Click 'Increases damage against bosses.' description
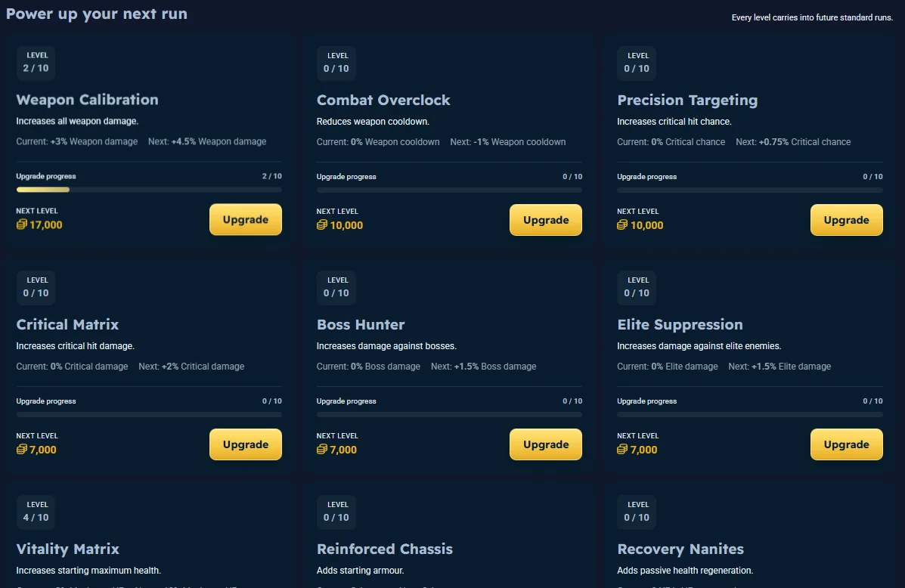The height and width of the screenshot is (588, 905). tap(386, 346)
